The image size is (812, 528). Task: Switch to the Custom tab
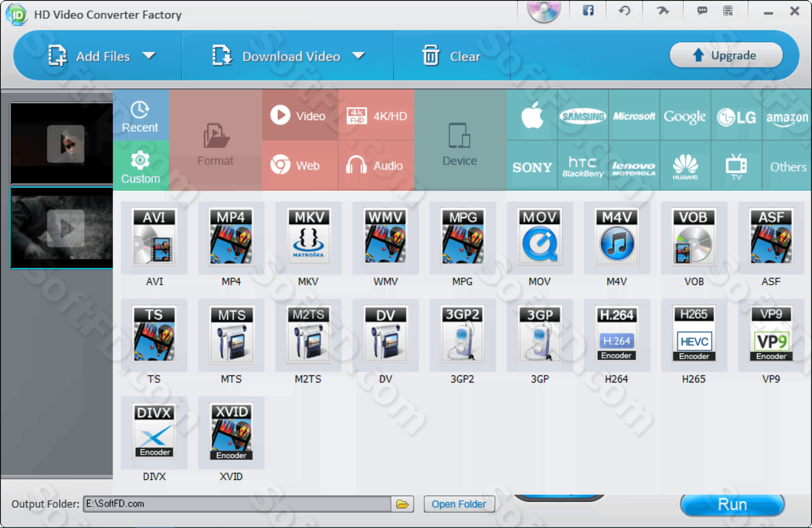[140, 166]
